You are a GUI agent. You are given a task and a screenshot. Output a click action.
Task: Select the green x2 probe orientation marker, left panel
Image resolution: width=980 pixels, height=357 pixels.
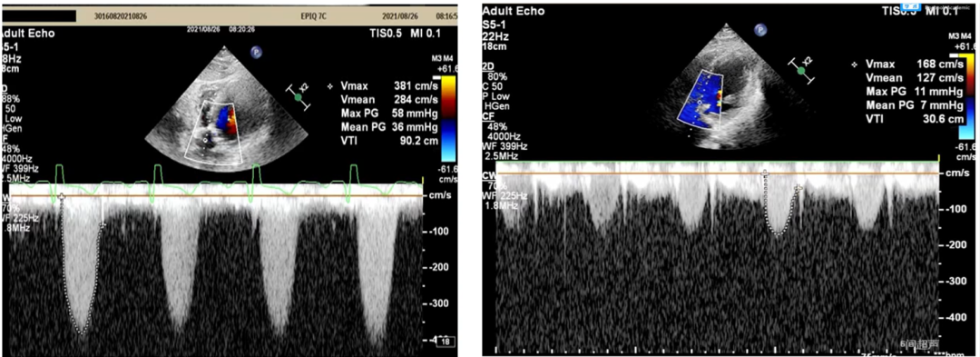(x=299, y=97)
